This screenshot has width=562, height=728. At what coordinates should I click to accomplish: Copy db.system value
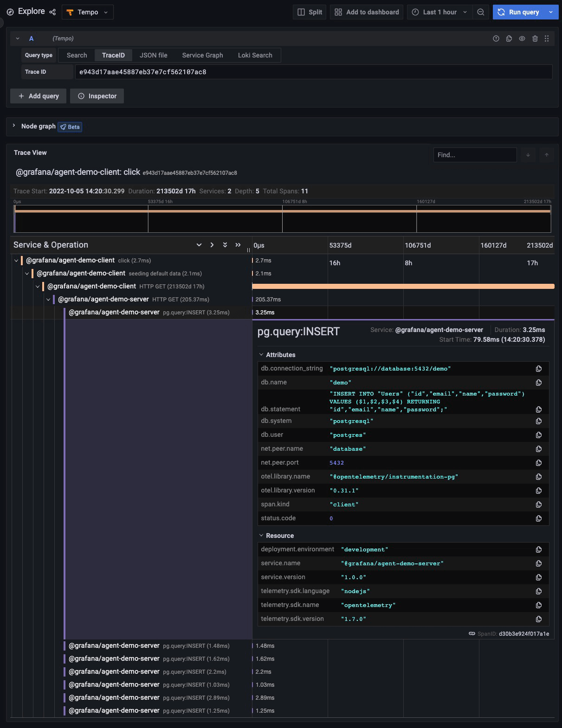pyautogui.click(x=539, y=421)
